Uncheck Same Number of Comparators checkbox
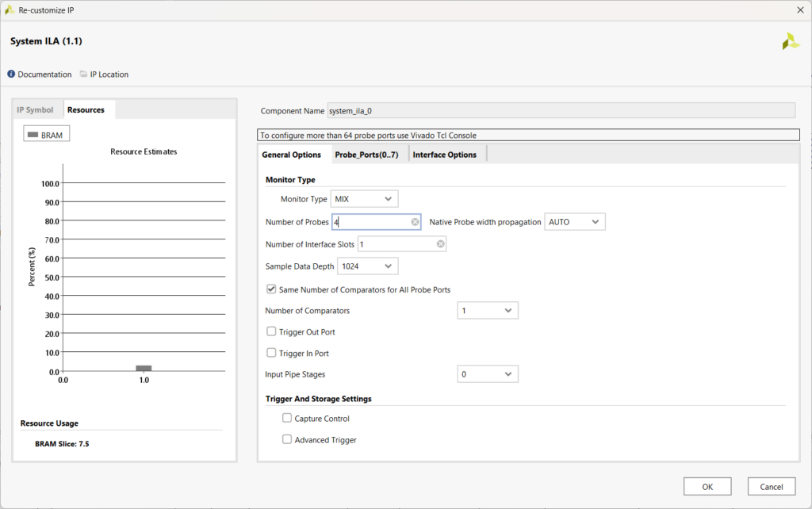This screenshot has height=509, width=812. 272,289
